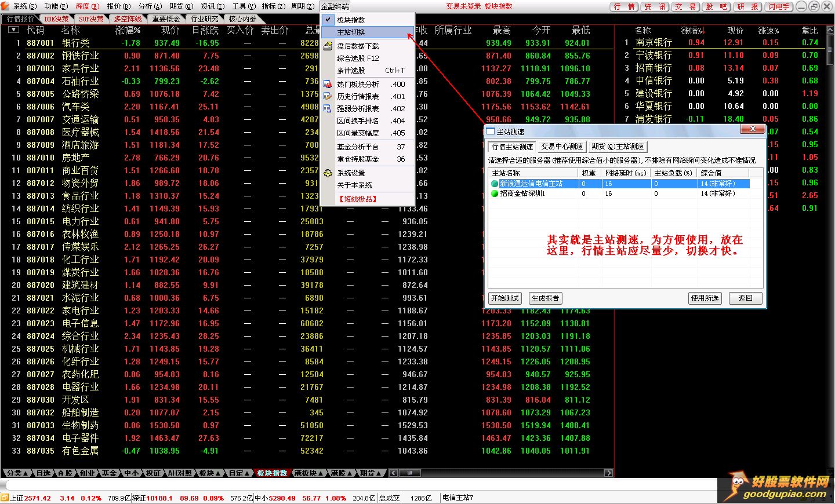Viewport: 835px width, 504px height.
Task: Expand the 期货 bottom tab menu
Action: coord(378,473)
